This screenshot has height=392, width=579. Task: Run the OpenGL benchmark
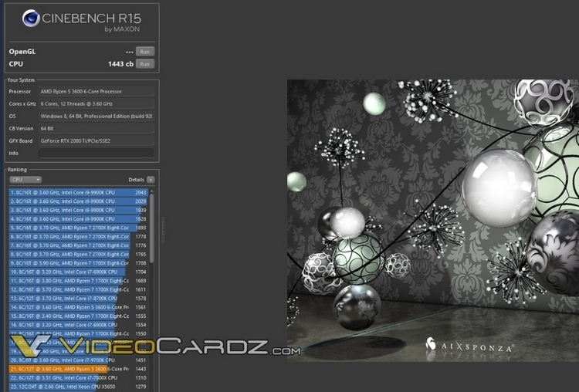pos(145,52)
